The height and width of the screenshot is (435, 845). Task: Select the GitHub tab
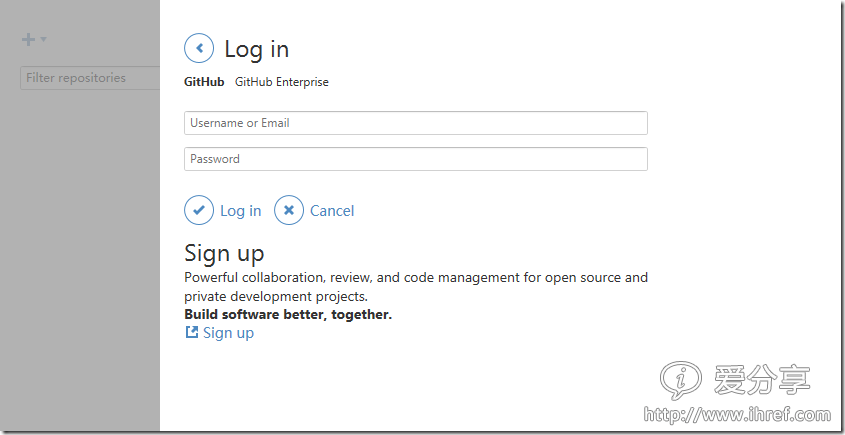[204, 82]
